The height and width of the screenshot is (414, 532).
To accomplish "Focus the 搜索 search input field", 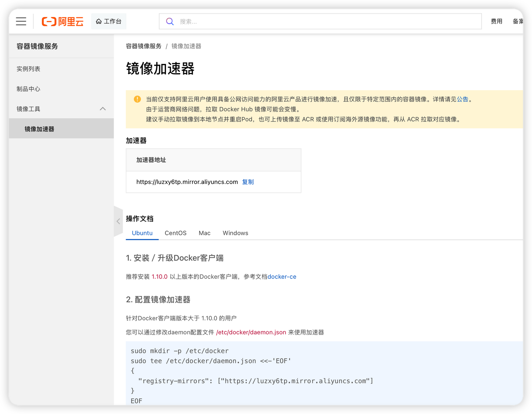I will click(x=320, y=21).
